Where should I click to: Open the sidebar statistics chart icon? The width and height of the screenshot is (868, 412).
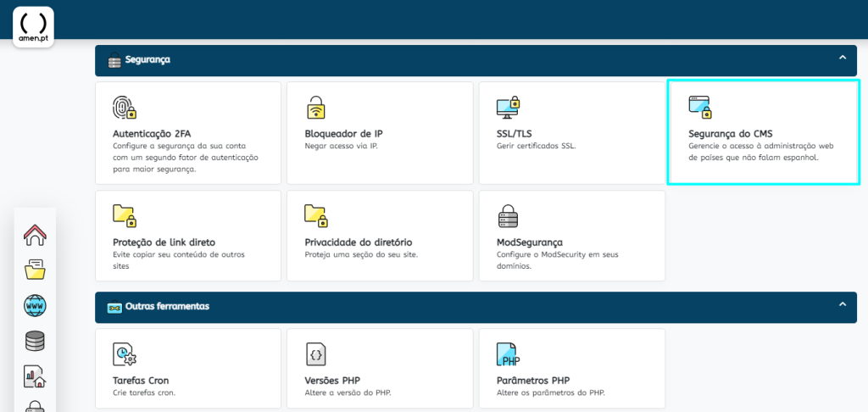click(x=35, y=376)
